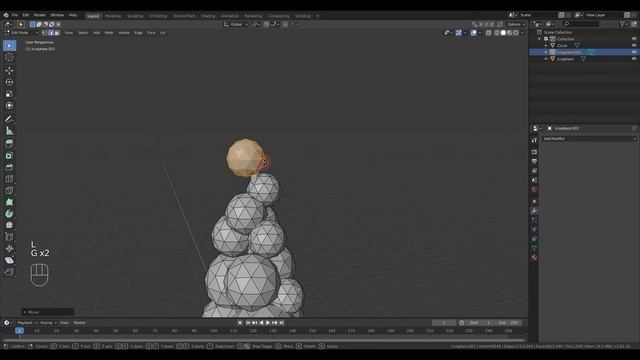Select the Edge Slide tool
640x360 pixels.
tap(9, 237)
